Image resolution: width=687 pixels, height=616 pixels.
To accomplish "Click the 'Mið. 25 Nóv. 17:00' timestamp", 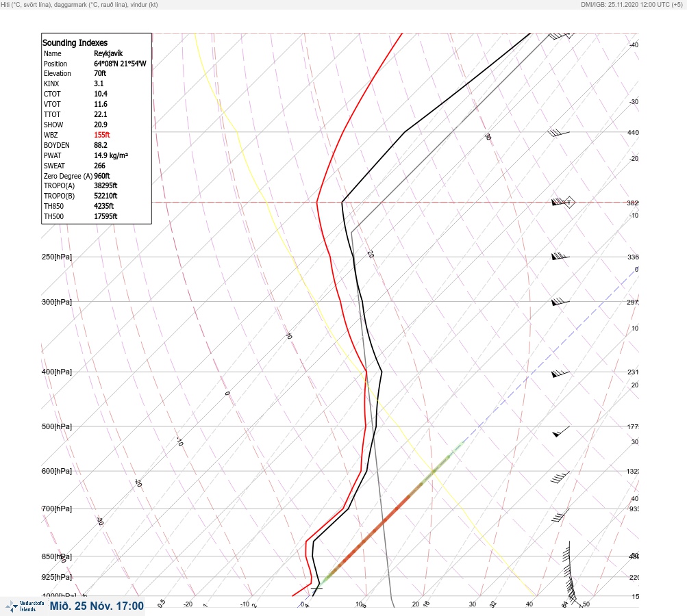I will point(97,606).
